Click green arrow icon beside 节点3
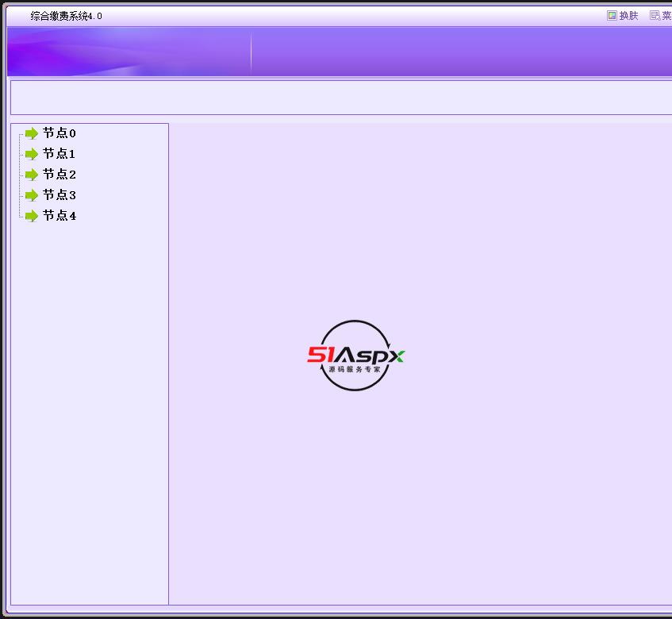This screenshot has height=619, width=672. pyautogui.click(x=32, y=195)
